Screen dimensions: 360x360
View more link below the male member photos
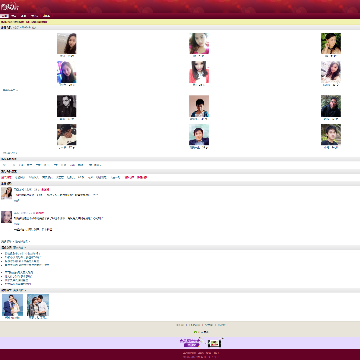10,153
